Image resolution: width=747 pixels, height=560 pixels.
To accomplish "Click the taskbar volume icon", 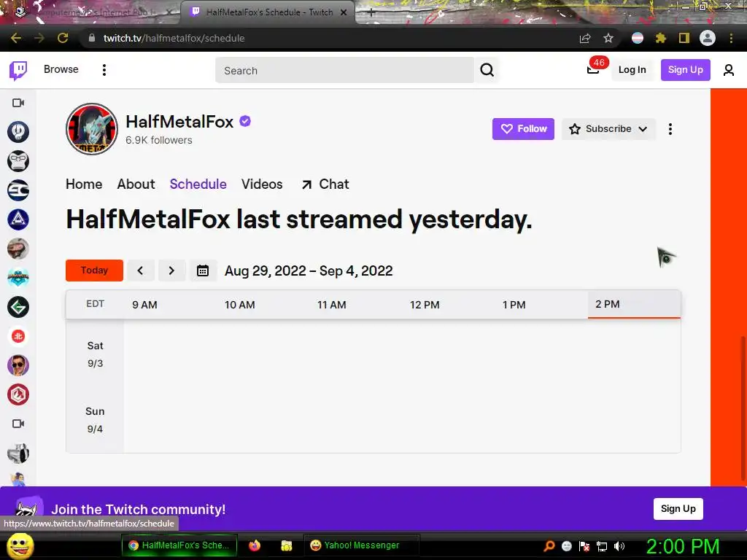I will point(619,546).
